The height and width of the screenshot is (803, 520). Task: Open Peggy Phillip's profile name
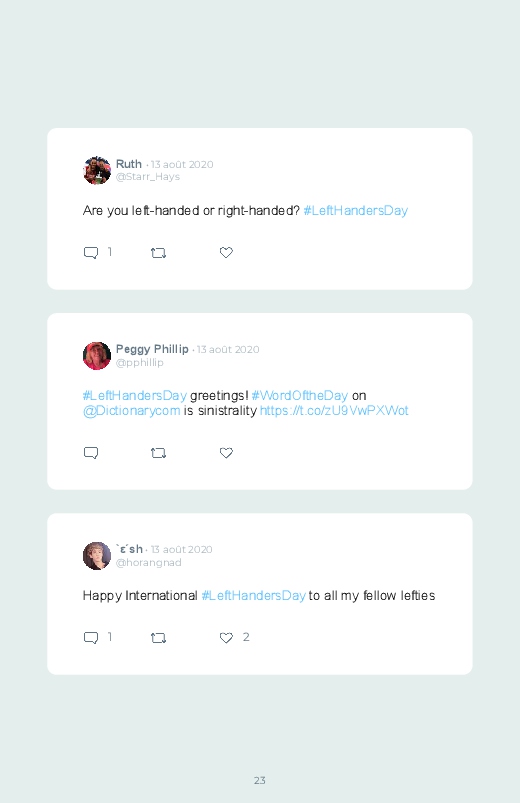tap(152, 349)
